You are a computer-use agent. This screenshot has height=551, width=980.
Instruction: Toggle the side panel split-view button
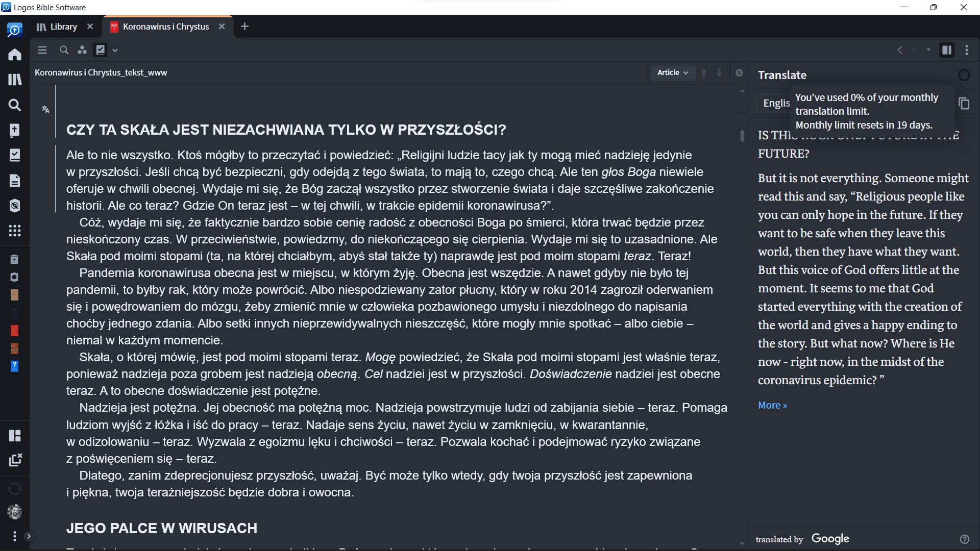click(947, 50)
